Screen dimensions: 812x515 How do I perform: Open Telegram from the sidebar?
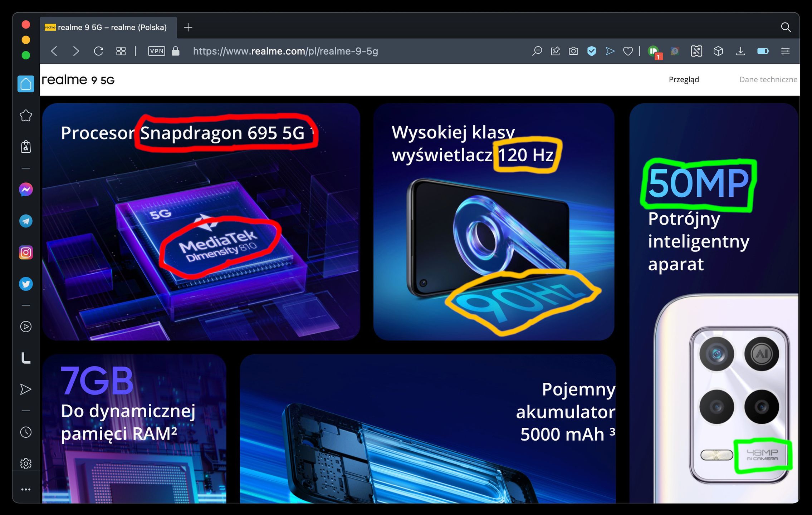tap(25, 221)
